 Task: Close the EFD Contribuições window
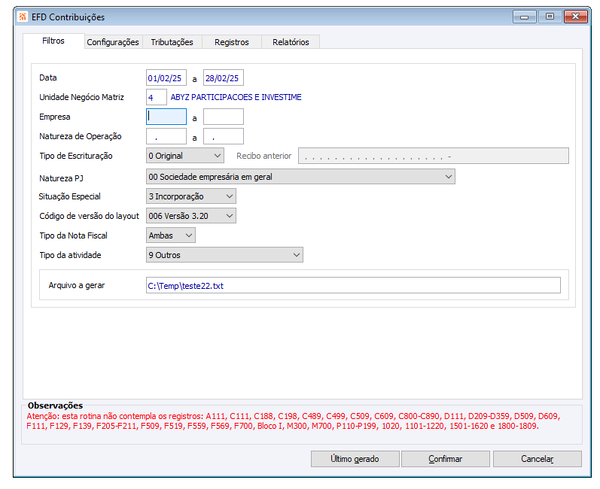576,17
